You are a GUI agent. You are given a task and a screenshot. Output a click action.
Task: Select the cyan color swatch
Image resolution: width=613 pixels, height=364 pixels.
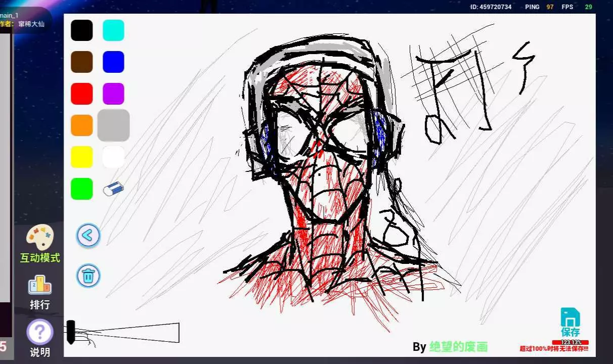pyautogui.click(x=113, y=30)
